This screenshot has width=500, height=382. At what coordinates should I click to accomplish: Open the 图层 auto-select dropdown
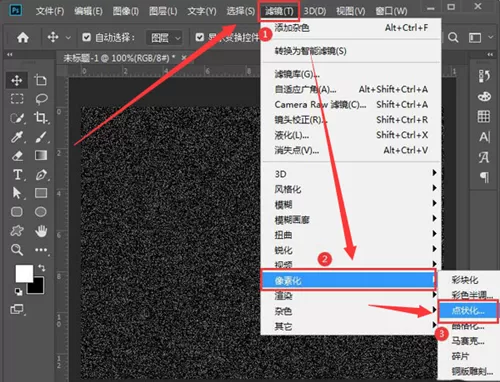[x=165, y=38]
